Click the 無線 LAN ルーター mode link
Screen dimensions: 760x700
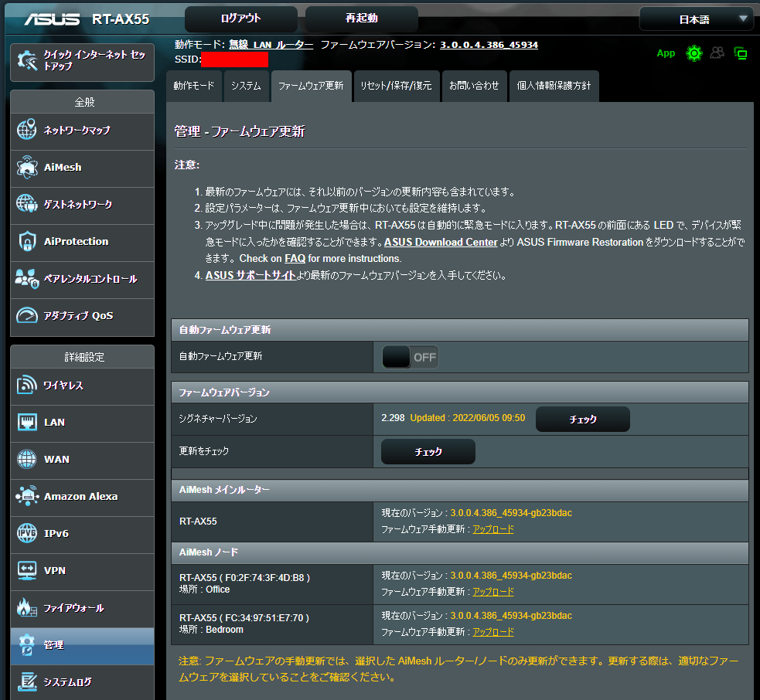coord(271,45)
